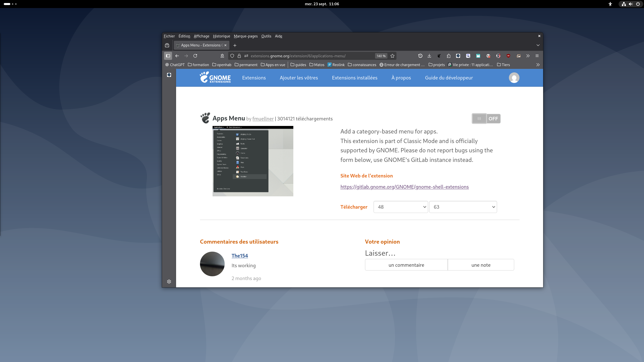This screenshot has height=362, width=644.
Task: Open Extensions installées page
Action: pyautogui.click(x=355, y=78)
